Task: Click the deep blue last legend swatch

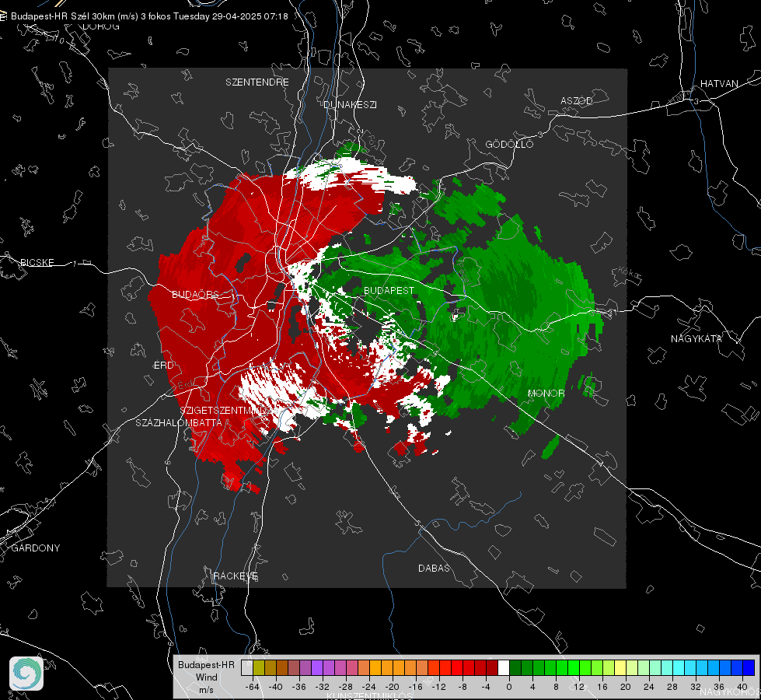Action: click(x=749, y=668)
